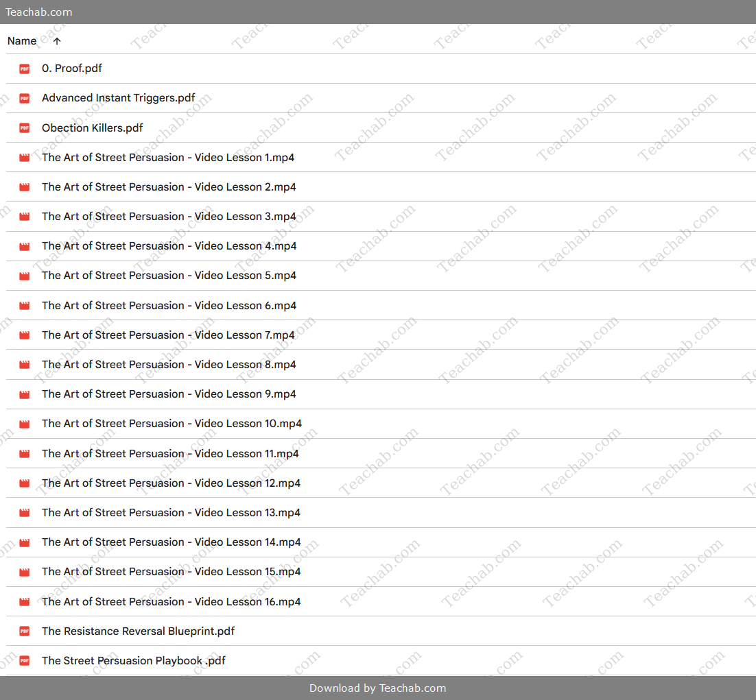Open file name Video Lesson 15.mp4
Screen dimensions: 756x700
(171, 572)
